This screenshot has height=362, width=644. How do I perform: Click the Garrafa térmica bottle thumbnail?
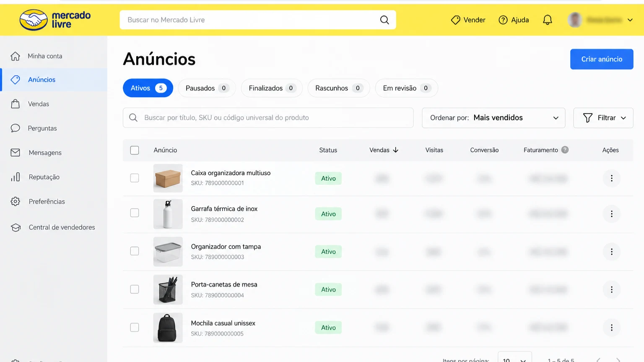coord(168,214)
